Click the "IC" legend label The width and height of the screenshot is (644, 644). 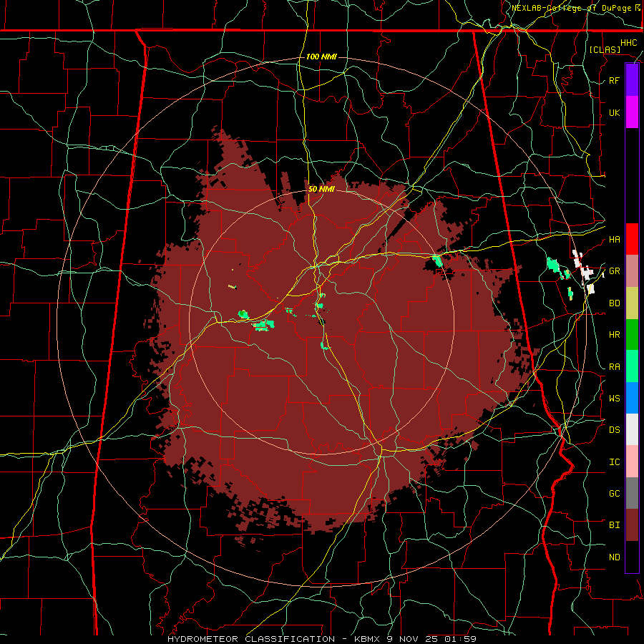[x=614, y=462]
